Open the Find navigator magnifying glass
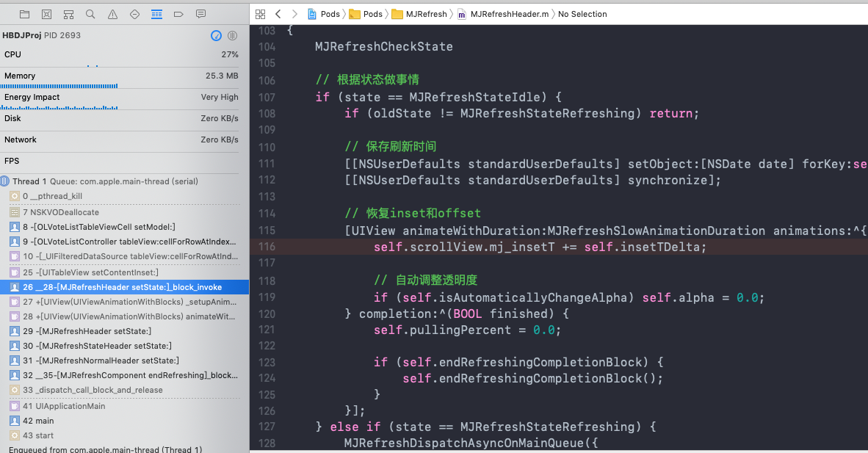This screenshot has height=453, width=868. click(90, 14)
